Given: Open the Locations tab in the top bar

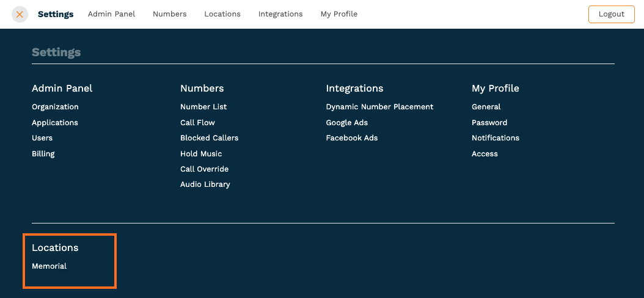Looking at the screenshot, I should click(222, 14).
